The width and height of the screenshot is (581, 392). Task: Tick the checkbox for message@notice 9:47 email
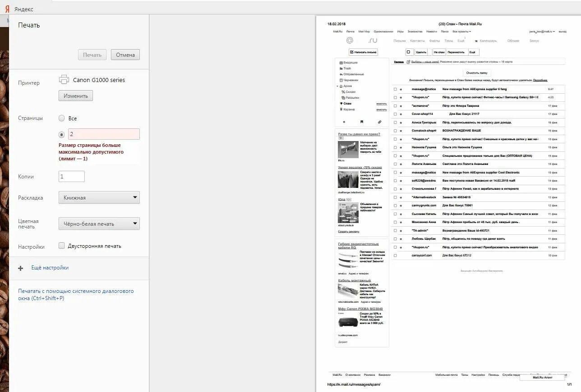tap(395, 89)
